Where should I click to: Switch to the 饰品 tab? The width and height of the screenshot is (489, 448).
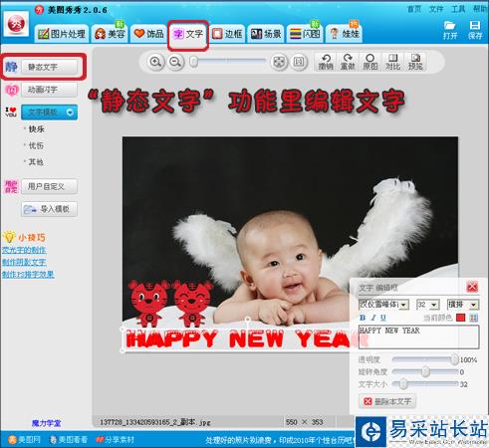pos(148,34)
